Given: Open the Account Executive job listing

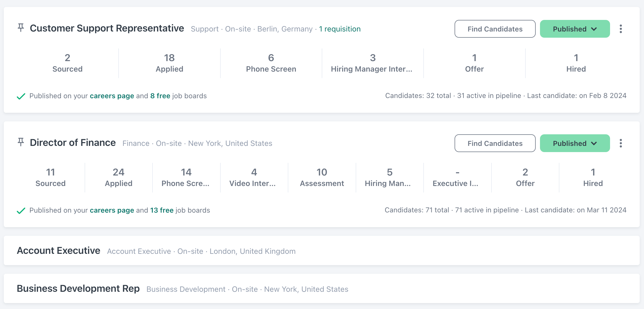Looking at the screenshot, I should (x=58, y=251).
